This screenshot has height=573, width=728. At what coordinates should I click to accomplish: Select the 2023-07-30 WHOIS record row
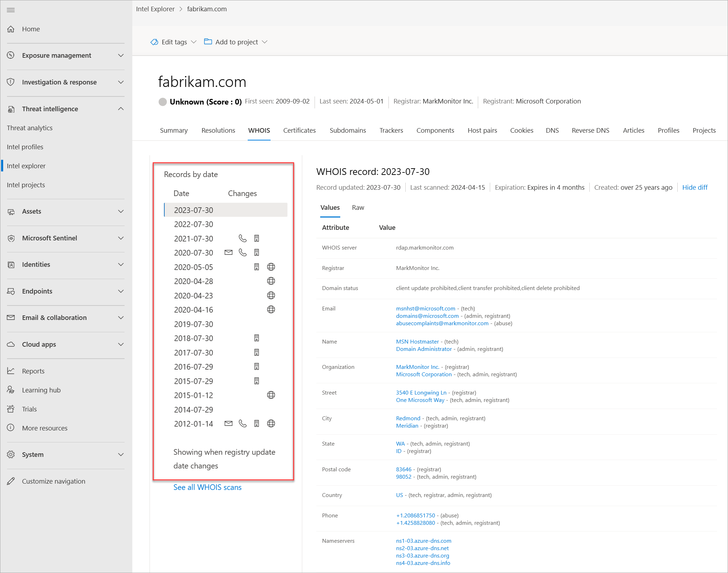point(226,210)
